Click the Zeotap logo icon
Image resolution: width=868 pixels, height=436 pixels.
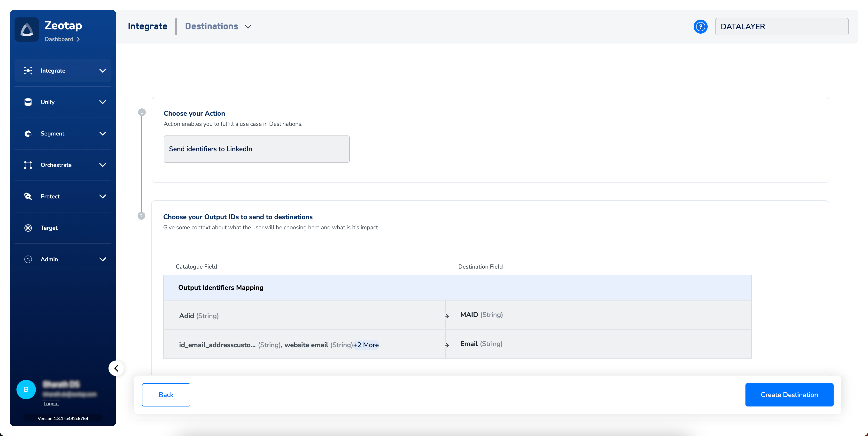click(x=27, y=30)
